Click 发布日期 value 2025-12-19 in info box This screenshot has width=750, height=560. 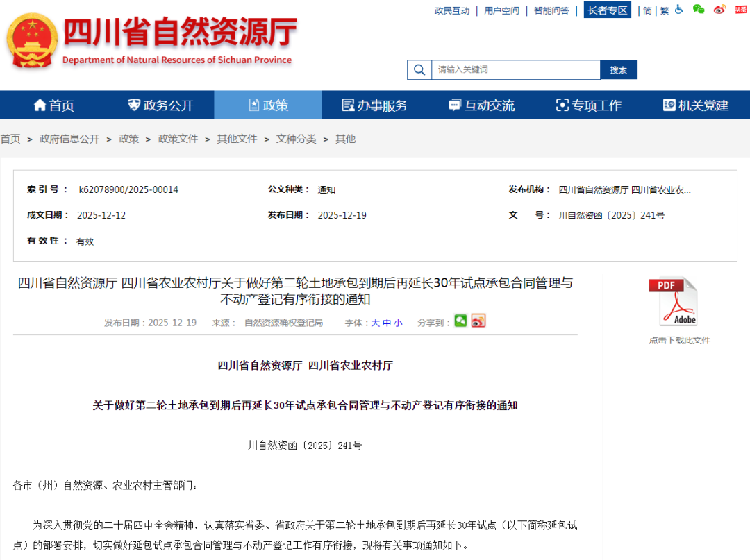pos(342,216)
